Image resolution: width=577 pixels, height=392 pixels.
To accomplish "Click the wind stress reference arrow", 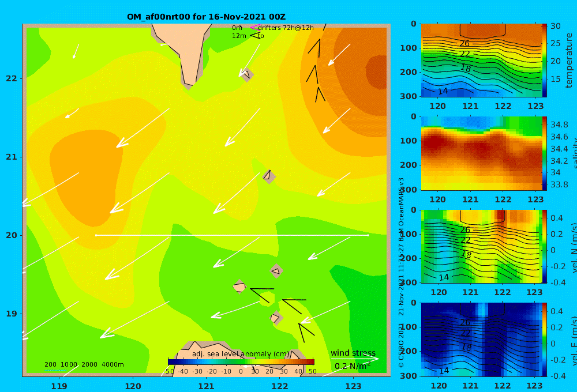I will pos(355,359).
